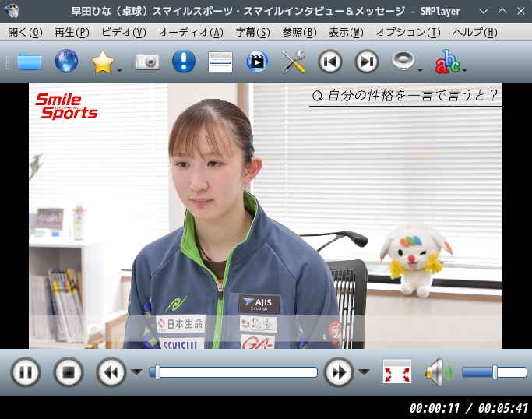
Task: Click the favorites star icon
Action: pos(103,62)
